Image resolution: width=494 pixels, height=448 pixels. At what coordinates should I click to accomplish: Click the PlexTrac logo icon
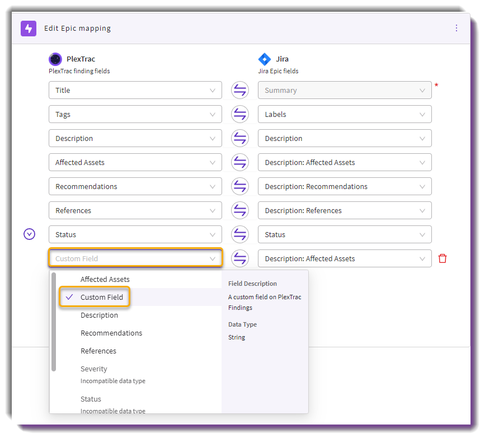click(55, 59)
